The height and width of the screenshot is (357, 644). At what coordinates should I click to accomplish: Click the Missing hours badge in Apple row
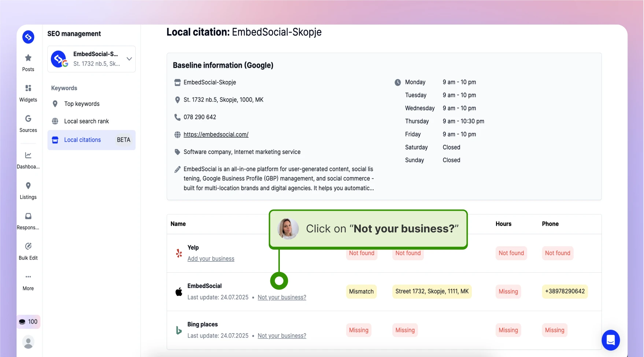(x=508, y=292)
